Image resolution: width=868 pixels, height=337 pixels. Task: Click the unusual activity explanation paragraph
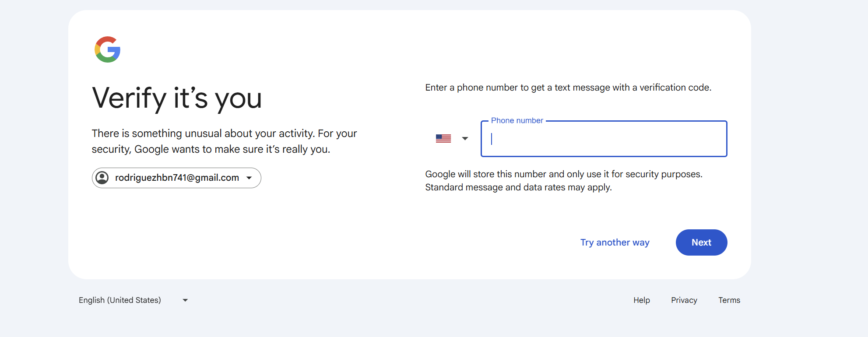point(224,141)
